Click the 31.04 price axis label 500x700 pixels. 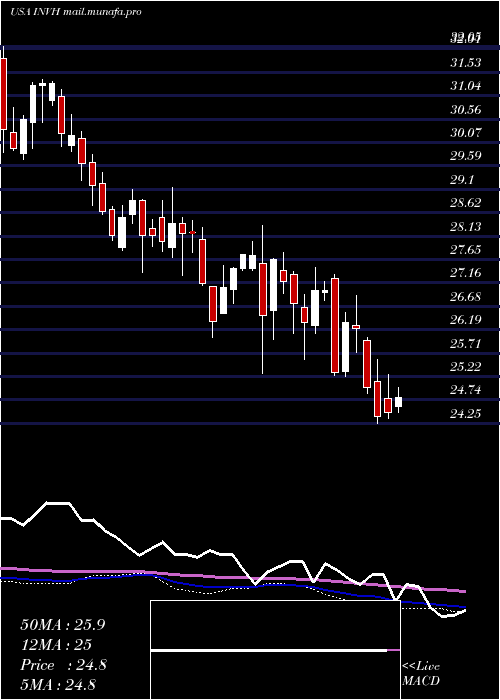click(466, 86)
